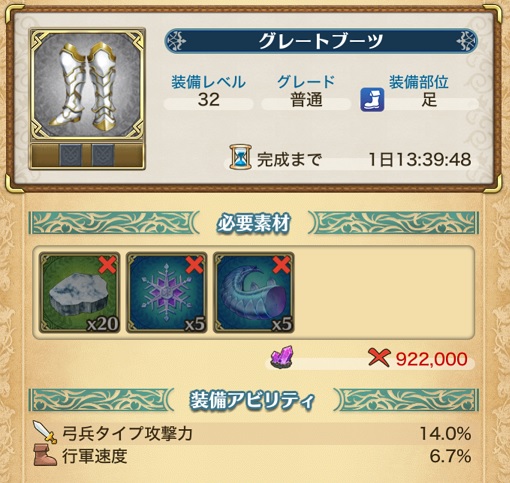Tap the red X beside 922,000 cost

[379, 357]
